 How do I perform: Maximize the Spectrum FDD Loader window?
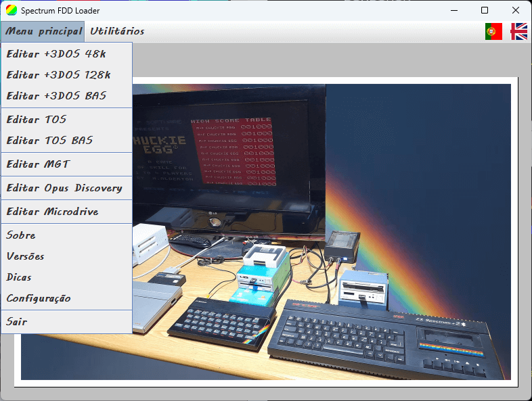point(485,11)
